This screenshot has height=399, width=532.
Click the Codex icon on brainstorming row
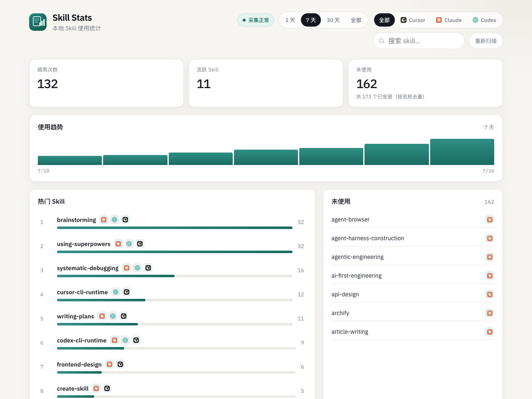115,219
